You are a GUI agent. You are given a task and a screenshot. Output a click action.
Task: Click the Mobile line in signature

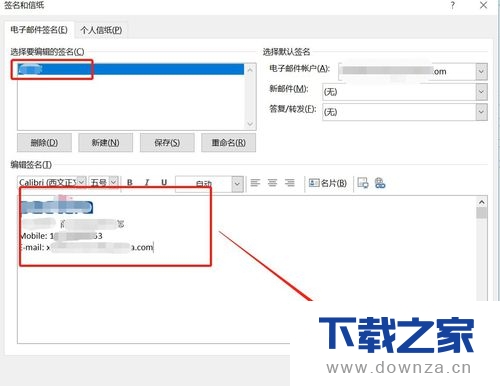pos(61,236)
